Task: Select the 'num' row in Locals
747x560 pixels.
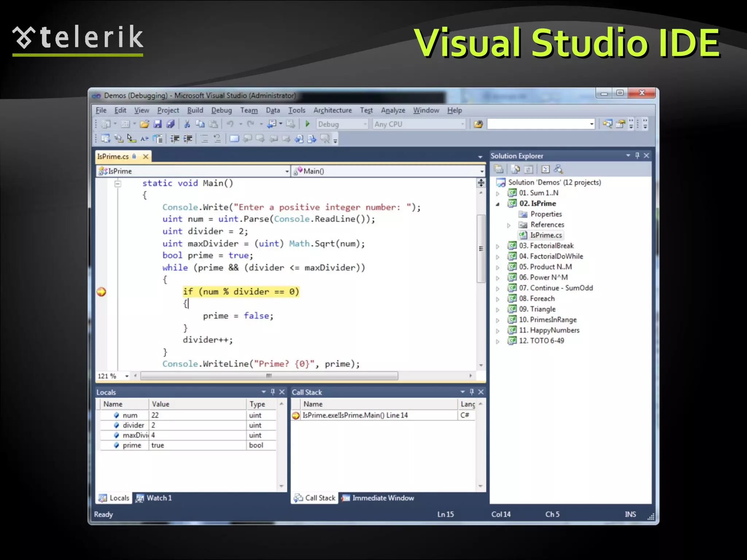Action: [188, 415]
